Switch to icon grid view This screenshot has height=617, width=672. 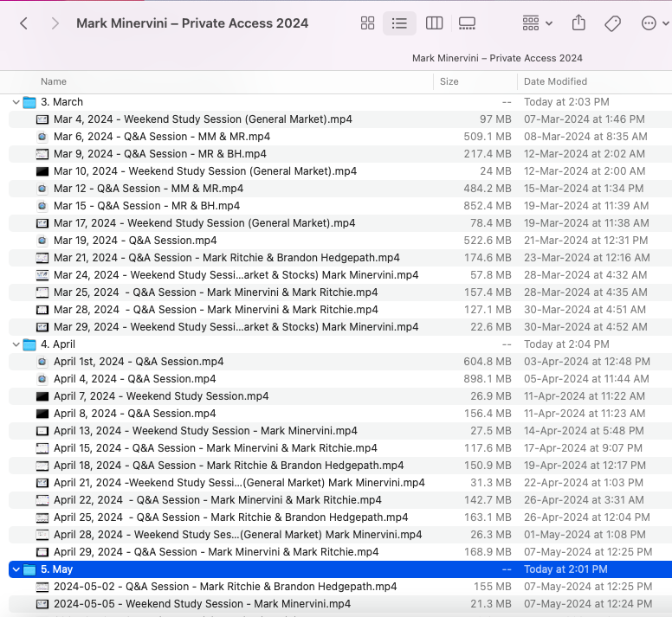pyautogui.click(x=367, y=23)
